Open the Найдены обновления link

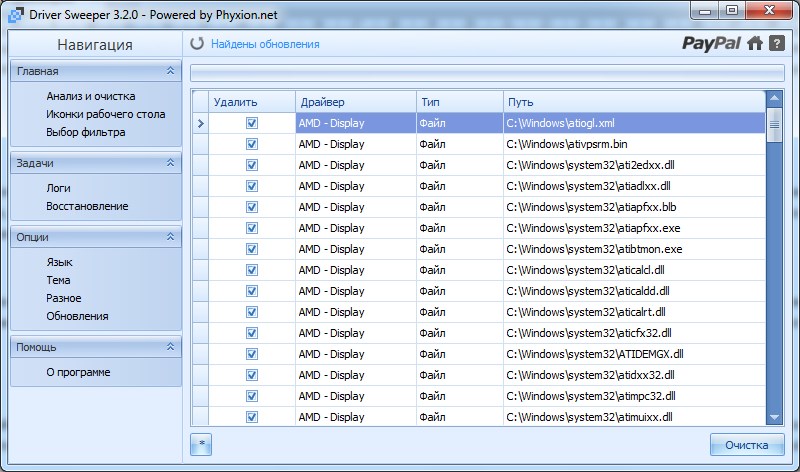(x=265, y=44)
